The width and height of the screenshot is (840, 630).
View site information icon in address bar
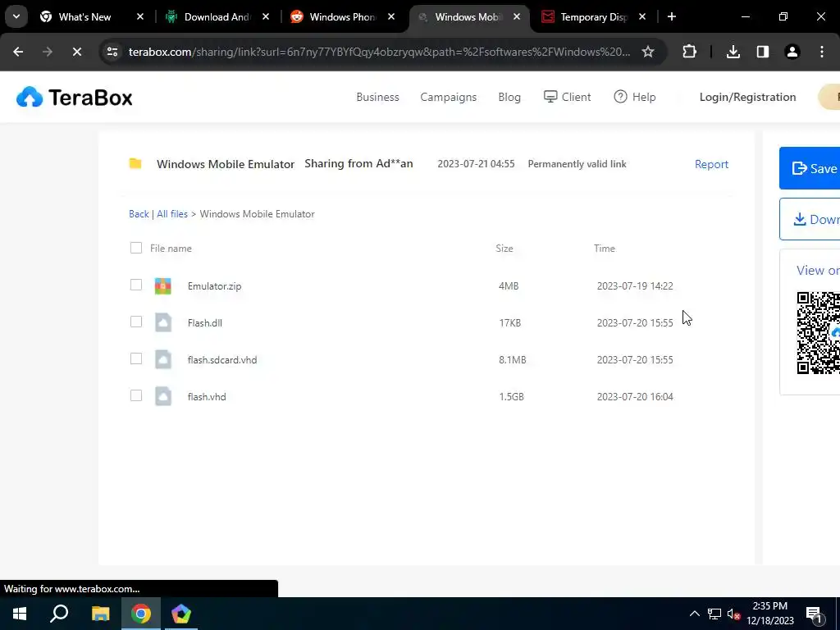(x=112, y=52)
